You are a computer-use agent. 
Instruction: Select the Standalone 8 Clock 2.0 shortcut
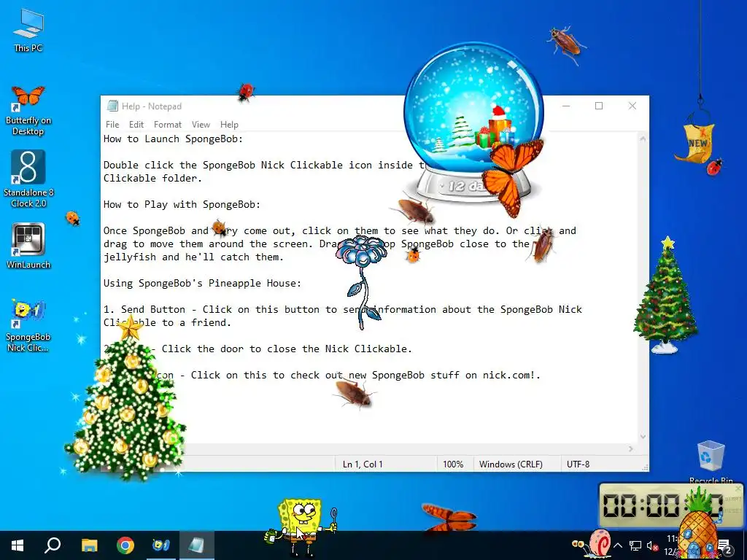click(x=28, y=179)
